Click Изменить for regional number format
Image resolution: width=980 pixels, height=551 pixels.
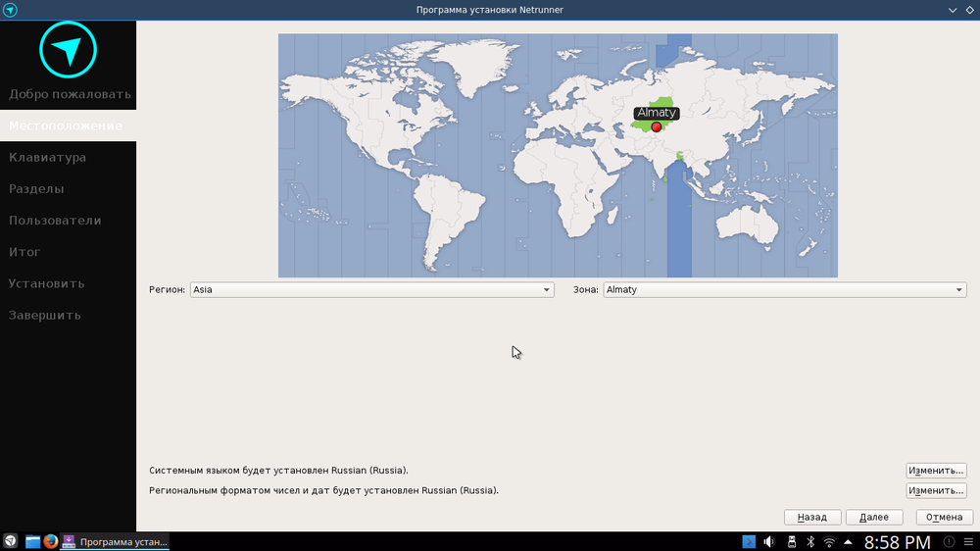pyautogui.click(x=936, y=490)
